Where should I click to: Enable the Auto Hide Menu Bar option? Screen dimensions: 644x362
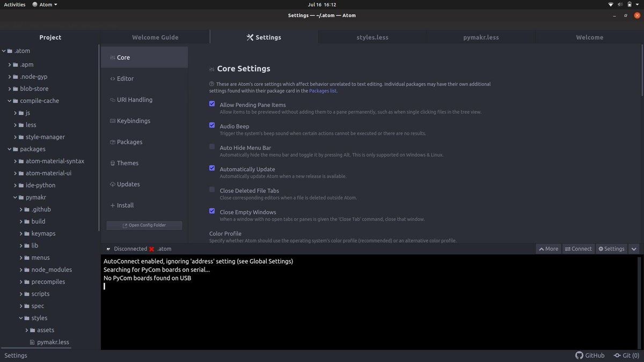[x=211, y=146]
